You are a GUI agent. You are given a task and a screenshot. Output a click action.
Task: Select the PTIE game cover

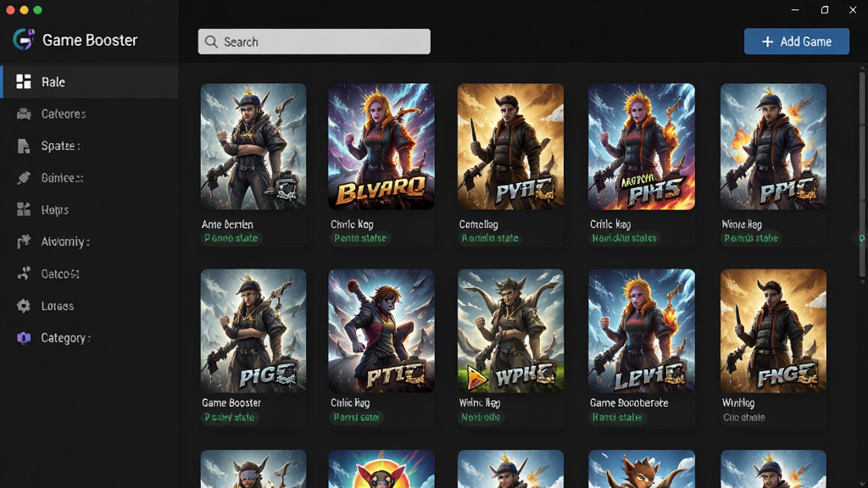pyautogui.click(x=381, y=331)
